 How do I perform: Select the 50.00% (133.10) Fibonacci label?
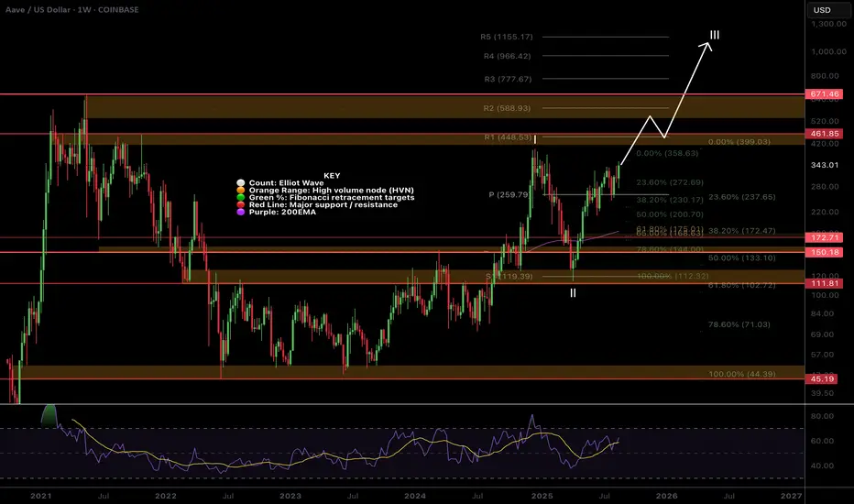tap(742, 257)
